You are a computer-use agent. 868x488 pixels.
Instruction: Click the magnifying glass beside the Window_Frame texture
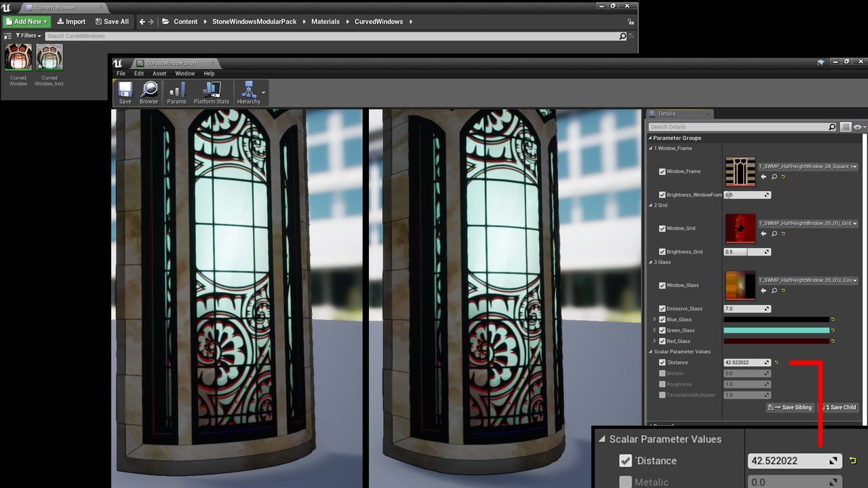click(775, 177)
